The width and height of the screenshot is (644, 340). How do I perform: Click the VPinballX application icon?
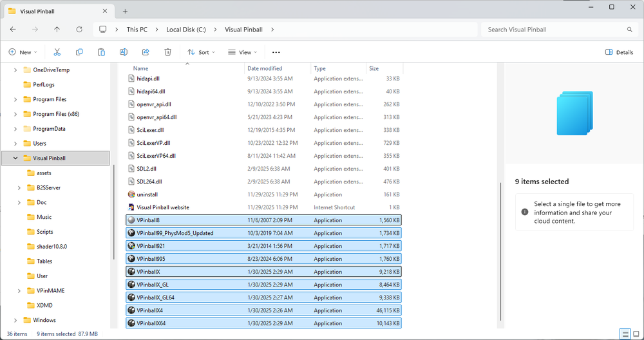pos(131,272)
